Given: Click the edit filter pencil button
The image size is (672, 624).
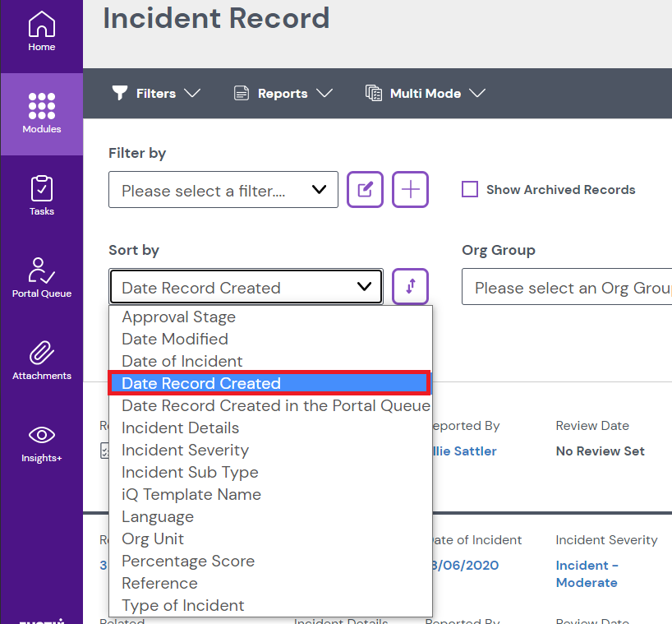Looking at the screenshot, I should (x=365, y=190).
